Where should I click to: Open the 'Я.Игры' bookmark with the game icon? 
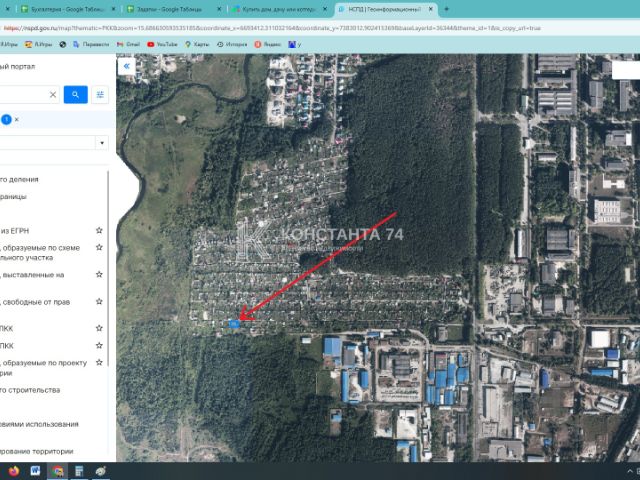click(38, 44)
